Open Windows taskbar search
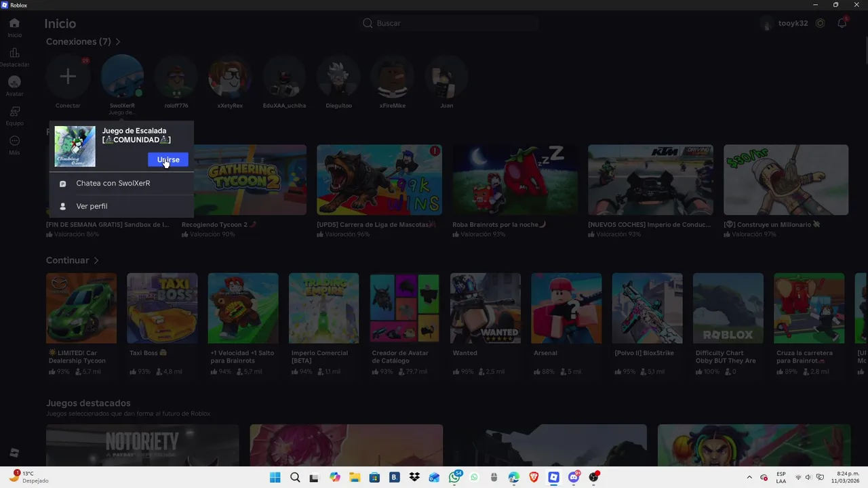This screenshot has height=488, width=868. pos(295,477)
